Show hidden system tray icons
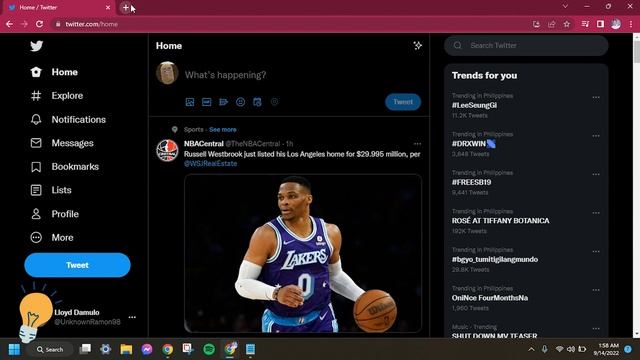 click(531, 349)
